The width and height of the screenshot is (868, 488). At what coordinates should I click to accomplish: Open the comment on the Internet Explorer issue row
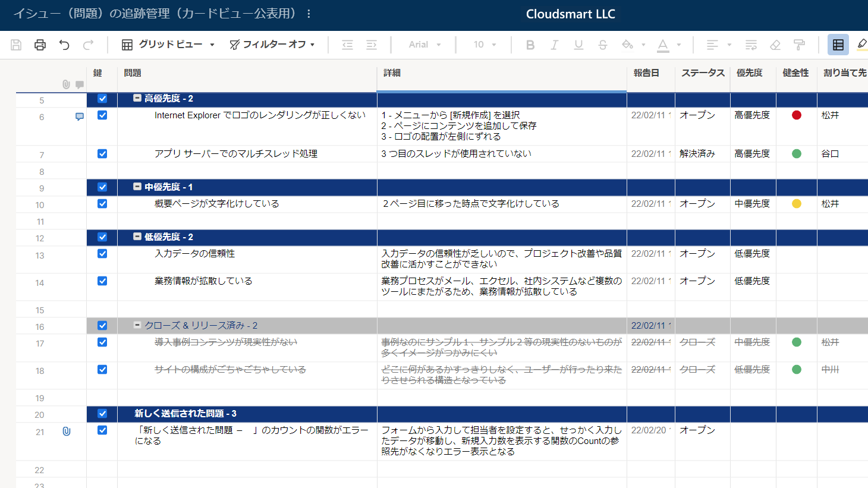[x=79, y=117]
